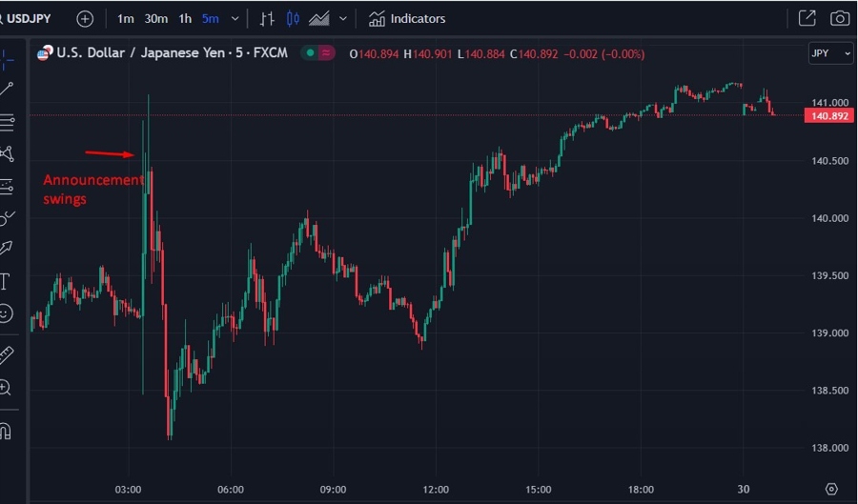Click the add symbol plus icon
Screen dimensions: 858x504
(x=85, y=19)
